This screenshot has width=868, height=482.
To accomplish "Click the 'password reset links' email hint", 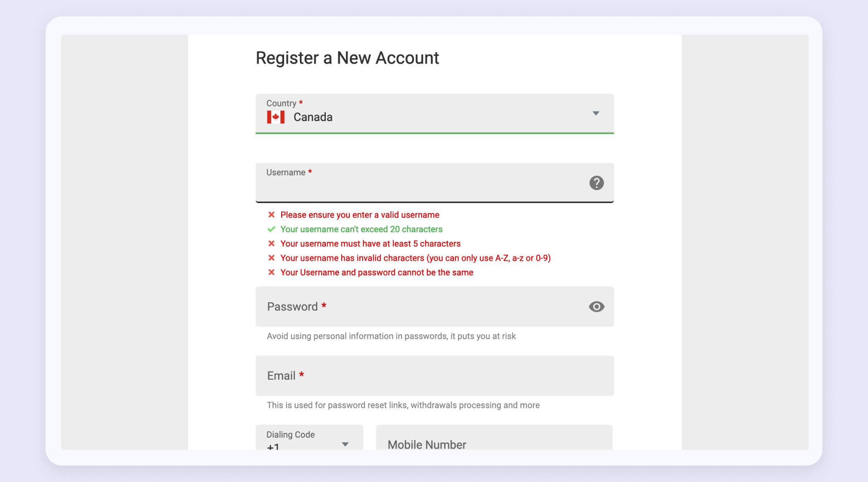I will tap(403, 405).
